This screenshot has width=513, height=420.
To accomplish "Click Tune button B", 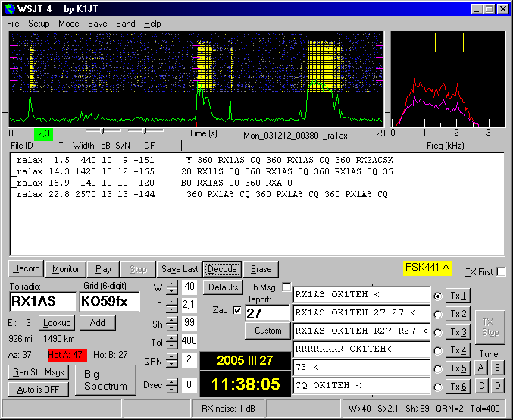I will (x=497, y=368).
